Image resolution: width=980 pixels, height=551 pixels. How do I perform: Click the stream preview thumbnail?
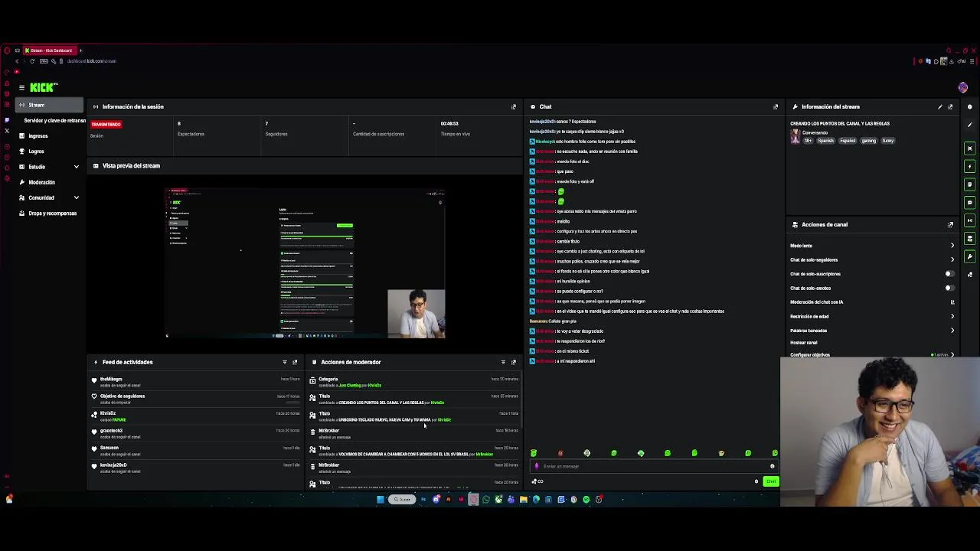pyautogui.click(x=305, y=262)
